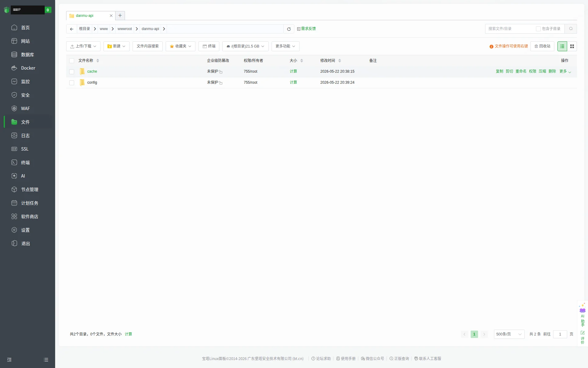Open the 回收站 recycle bin
The height and width of the screenshot is (368, 588).
pos(542,46)
